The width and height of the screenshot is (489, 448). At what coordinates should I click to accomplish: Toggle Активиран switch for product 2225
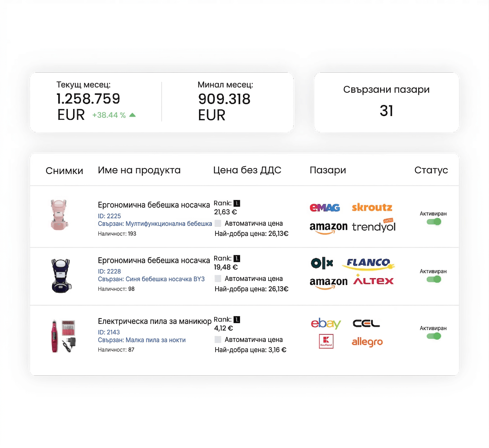click(434, 222)
